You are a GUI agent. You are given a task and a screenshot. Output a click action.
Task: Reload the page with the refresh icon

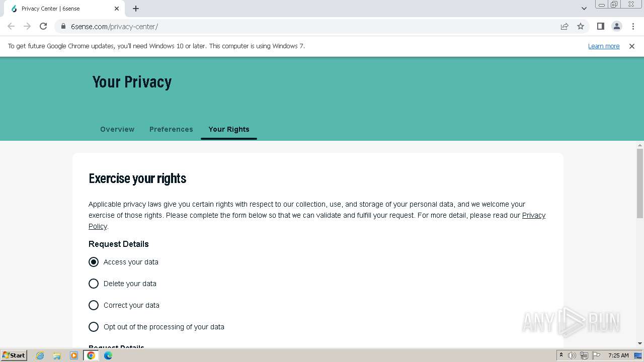coord(43,26)
